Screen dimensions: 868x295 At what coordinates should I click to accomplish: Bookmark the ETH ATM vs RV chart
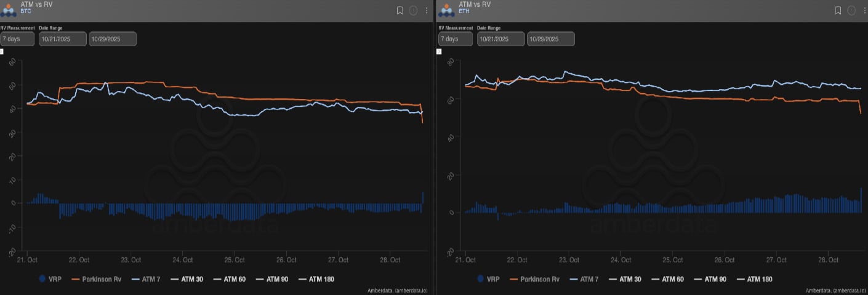pyautogui.click(x=838, y=10)
